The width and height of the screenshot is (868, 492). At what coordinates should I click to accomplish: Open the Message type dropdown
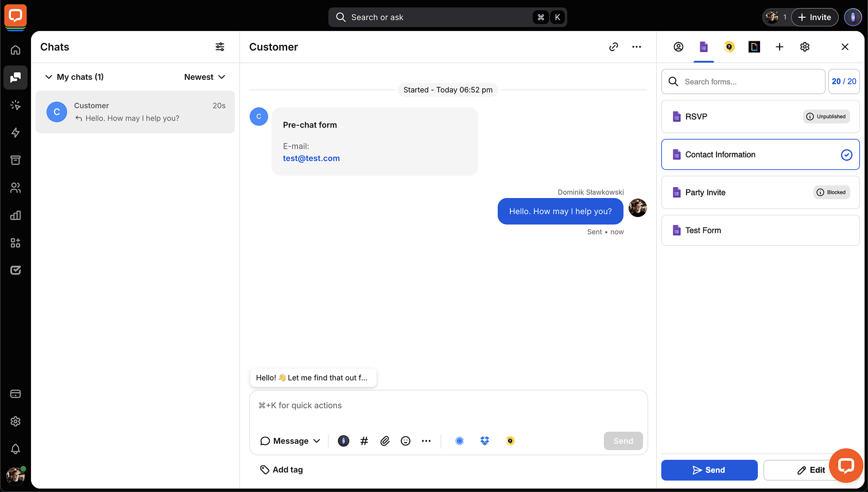click(290, 441)
